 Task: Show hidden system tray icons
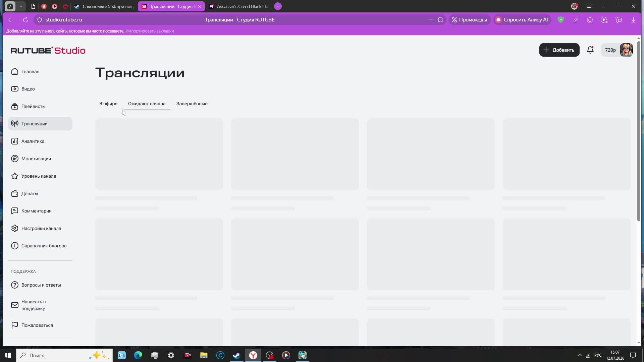click(580, 355)
